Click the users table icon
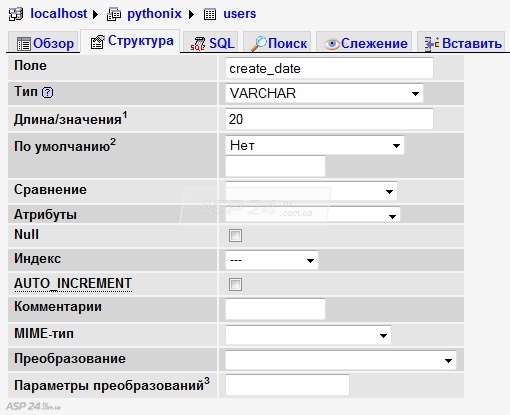The height and width of the screenshot is (415, 510). (210, 15)
